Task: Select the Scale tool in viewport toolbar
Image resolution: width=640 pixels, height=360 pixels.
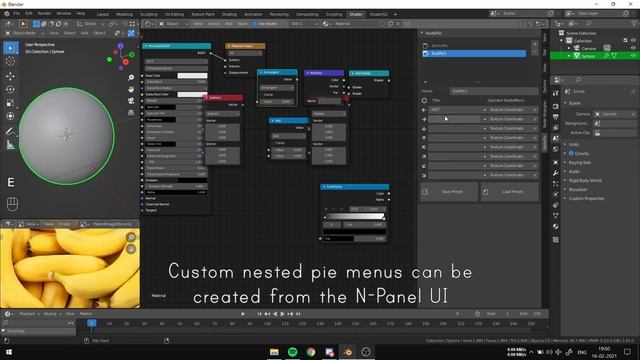Action: coord(11,103)
